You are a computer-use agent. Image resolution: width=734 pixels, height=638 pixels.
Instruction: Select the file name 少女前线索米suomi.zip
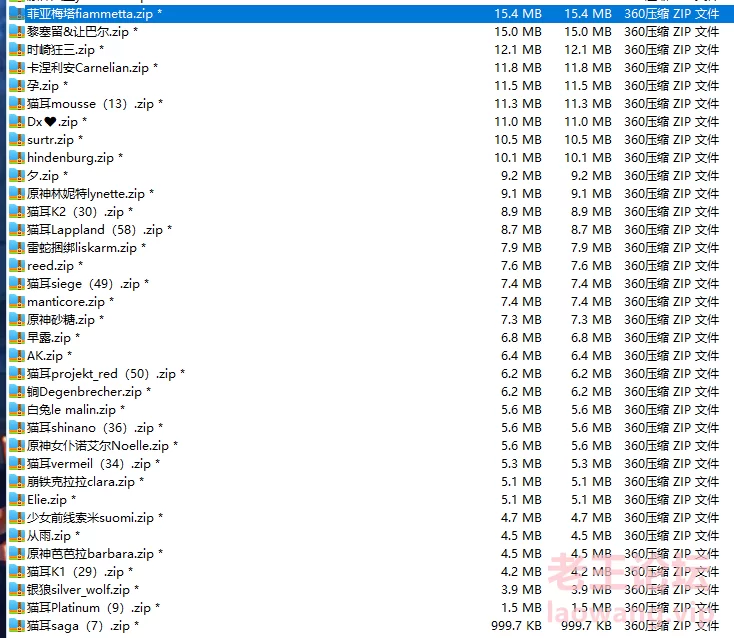pos(90,518)
